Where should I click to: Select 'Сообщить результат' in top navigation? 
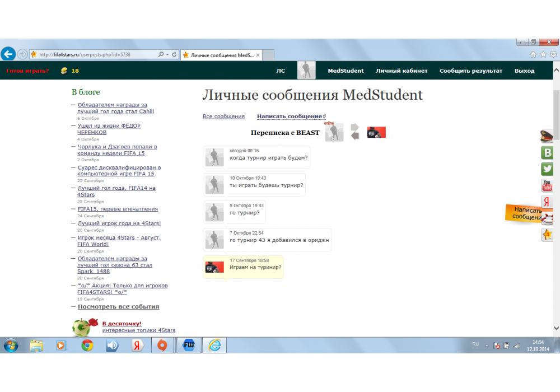click(x=470, y=71)
